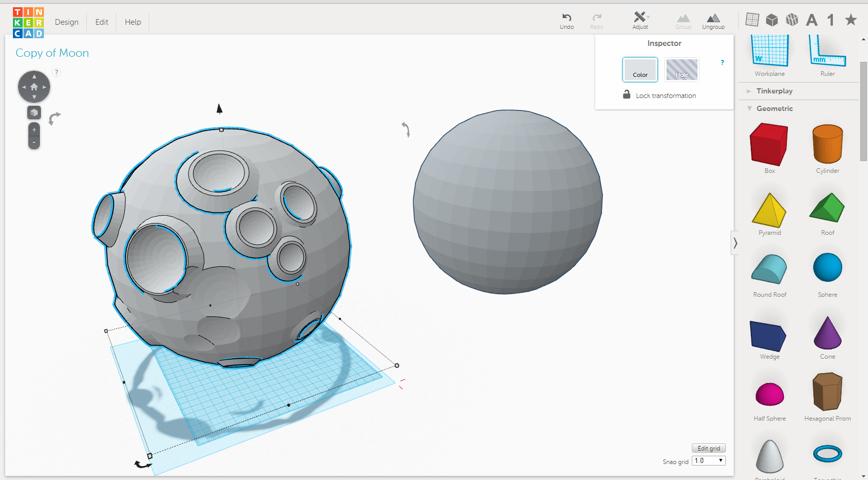The image size is (868, 480).
Task: Select the solid cube shapes icon
Action: point(772,20)
